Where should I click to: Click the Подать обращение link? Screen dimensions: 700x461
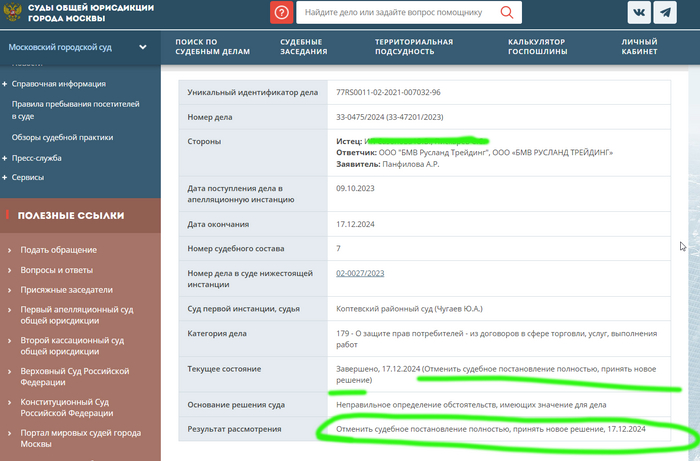tap(58, 249)
